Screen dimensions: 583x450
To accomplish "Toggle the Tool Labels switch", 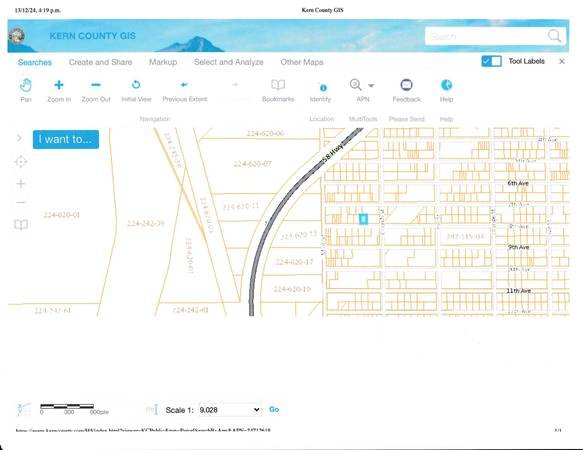I will [x=491, y=61].
